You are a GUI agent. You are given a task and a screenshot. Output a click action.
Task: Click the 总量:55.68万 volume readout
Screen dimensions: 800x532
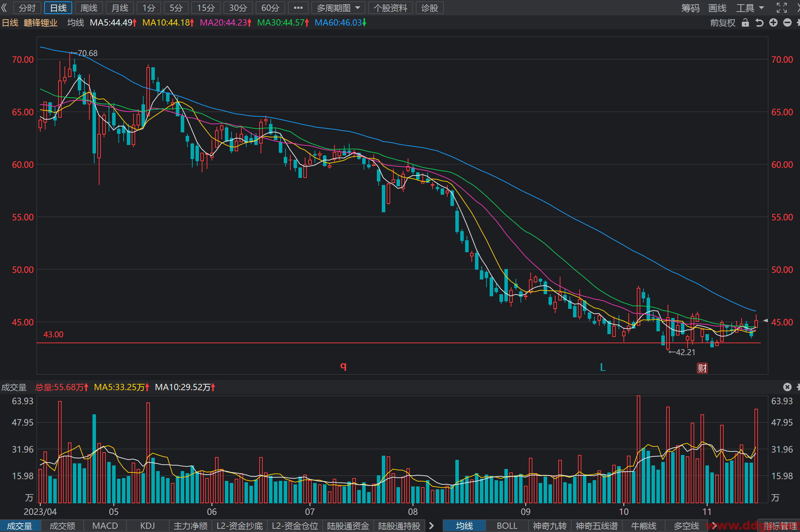point(62,387)
